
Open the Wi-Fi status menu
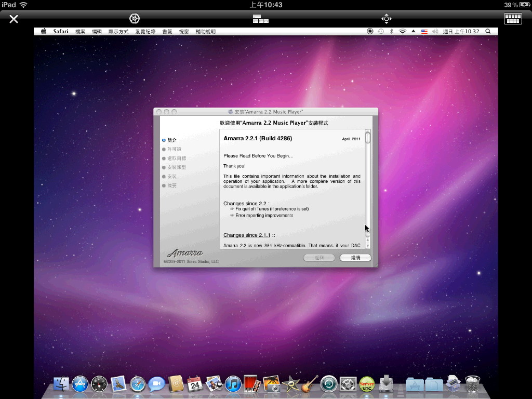click(x=403, y=31)
